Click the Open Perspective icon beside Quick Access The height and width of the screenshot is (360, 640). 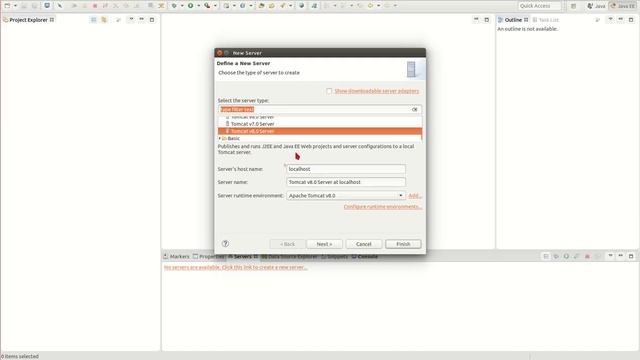(573, 6)
